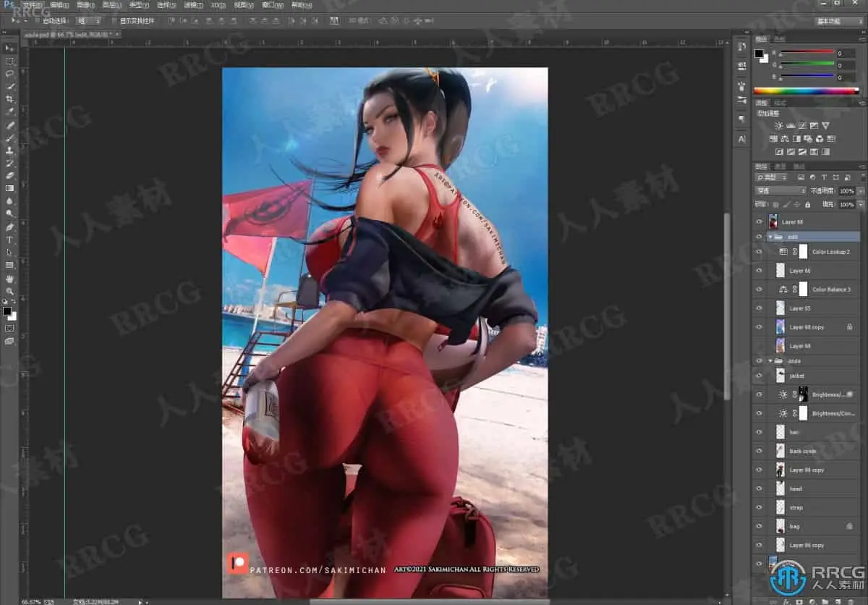The width and height of the screenshot is (868, 605).
Task: Hide the bag layer
Action: (x=759, y=526)
